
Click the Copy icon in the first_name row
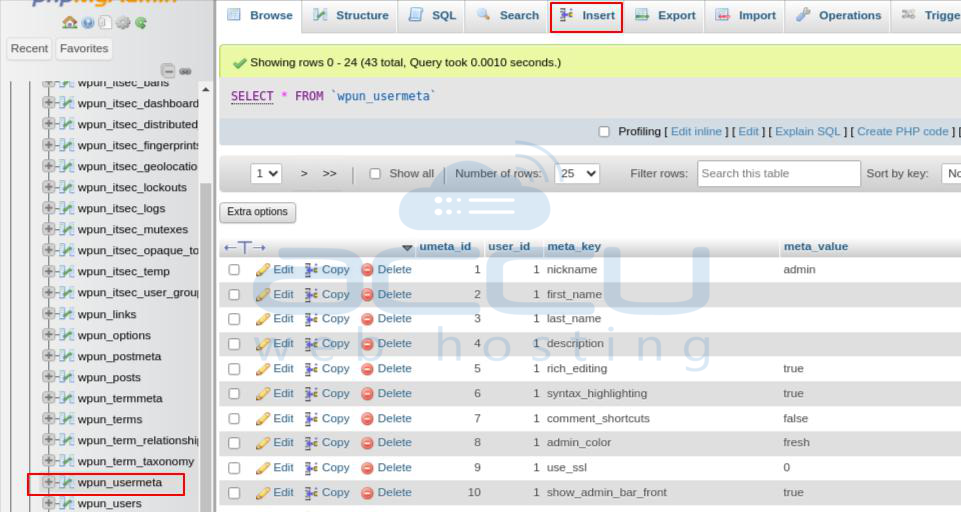311,294
